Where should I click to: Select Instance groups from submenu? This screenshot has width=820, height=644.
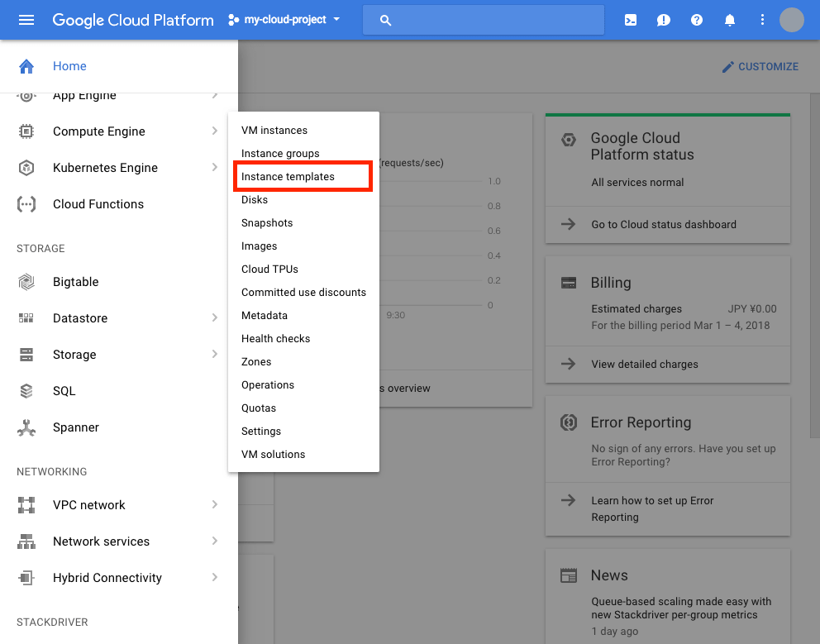click(x=303, y=153)
